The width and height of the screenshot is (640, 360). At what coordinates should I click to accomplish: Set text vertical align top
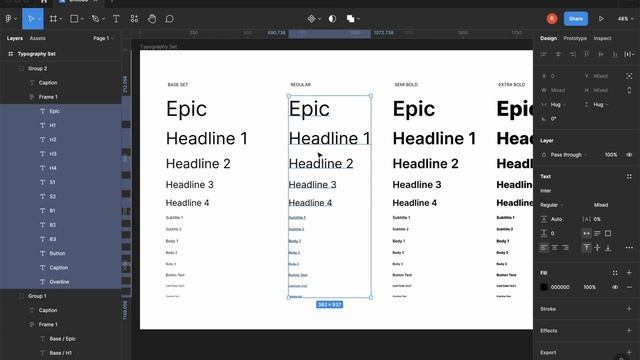[587, 247]
